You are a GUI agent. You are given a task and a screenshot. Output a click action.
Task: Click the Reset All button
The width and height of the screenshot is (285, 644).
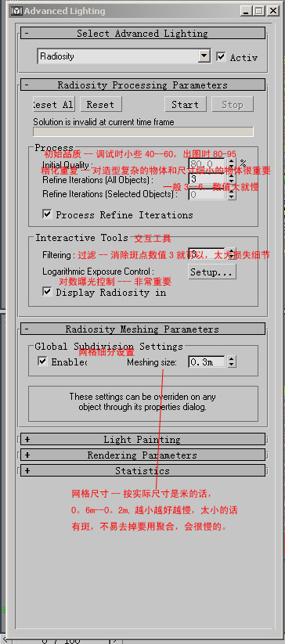click(53, 104)
